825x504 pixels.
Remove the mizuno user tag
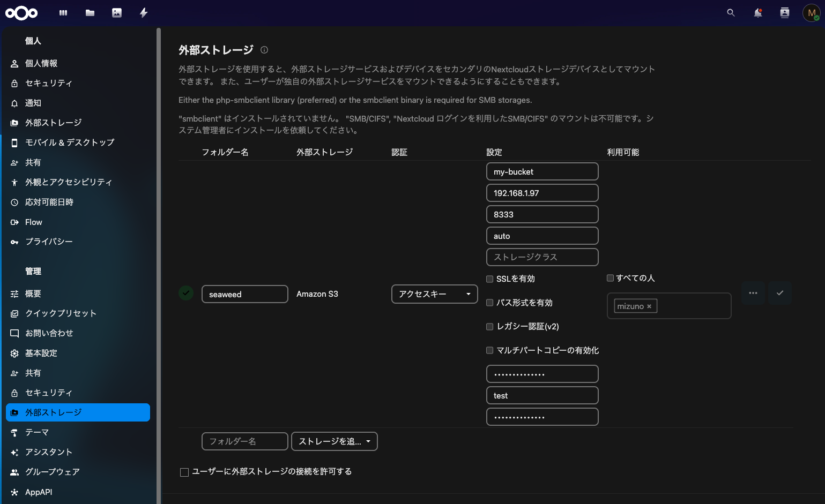coord(649,306)
